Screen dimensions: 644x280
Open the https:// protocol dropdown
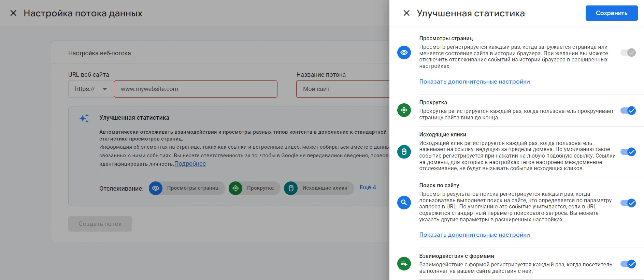pos(91,89)
